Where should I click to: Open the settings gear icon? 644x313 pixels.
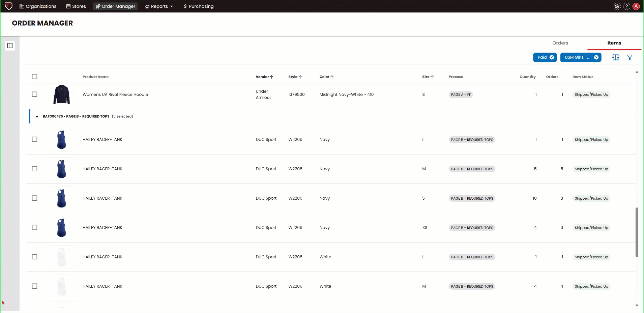617,6
